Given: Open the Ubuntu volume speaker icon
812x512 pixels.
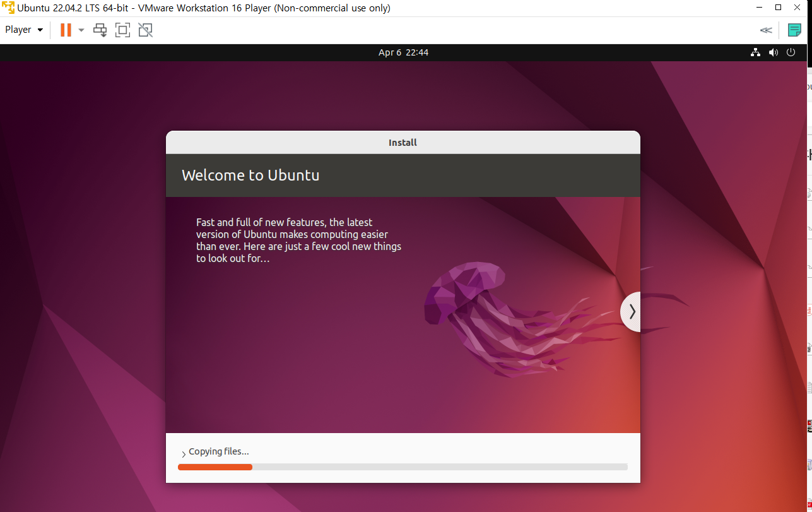Looking at the screenshot, I should click(x=774, y=52).
